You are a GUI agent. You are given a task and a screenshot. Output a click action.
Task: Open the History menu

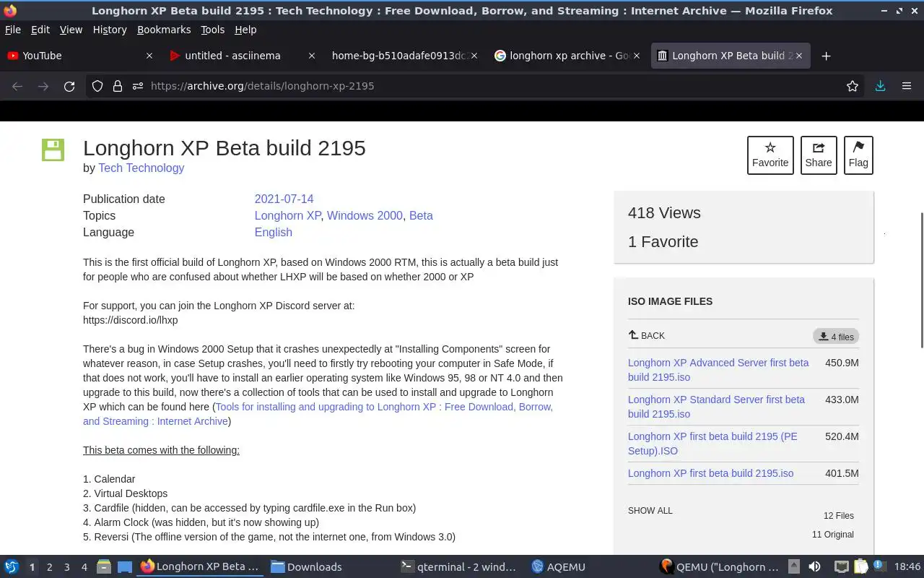click(x=110, y=30)
